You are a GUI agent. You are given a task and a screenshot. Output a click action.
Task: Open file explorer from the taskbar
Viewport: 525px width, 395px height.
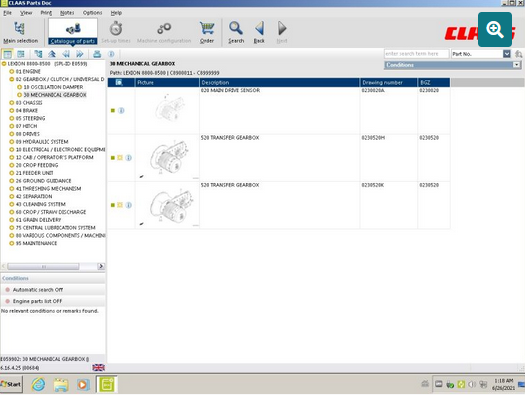click(61, 384)
